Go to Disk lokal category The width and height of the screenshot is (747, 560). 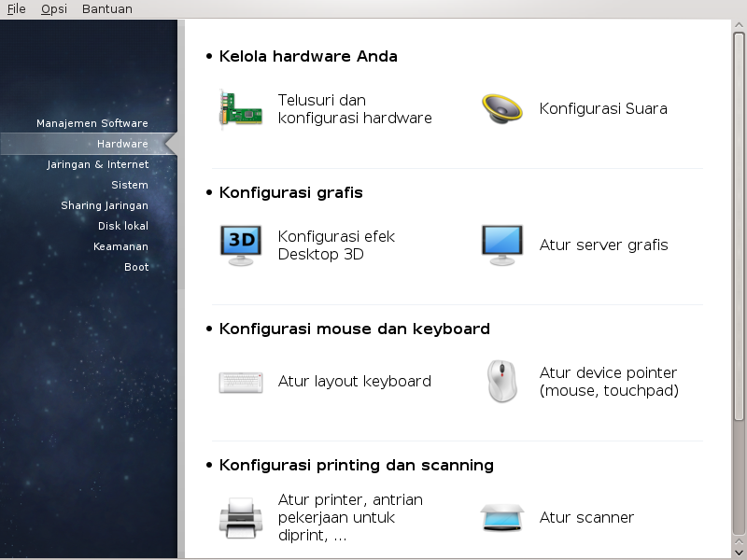tap(123, 226)
